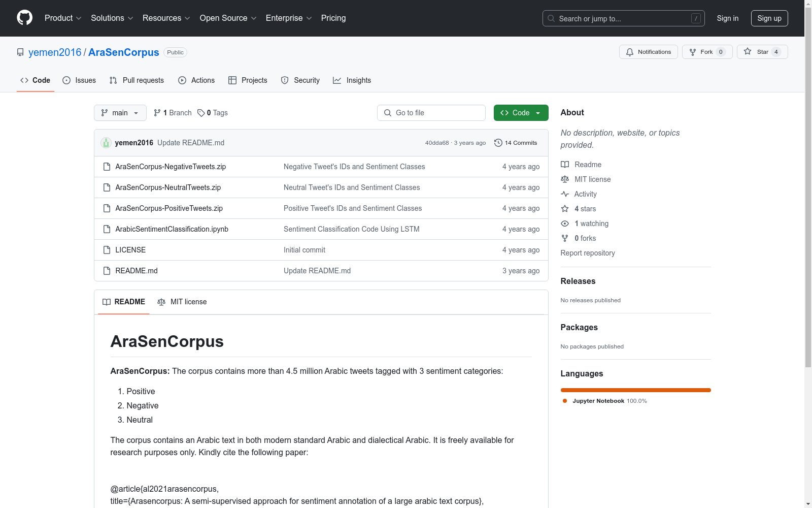
Task: Open the yemen2016 owner profile link
Action: 55,52
